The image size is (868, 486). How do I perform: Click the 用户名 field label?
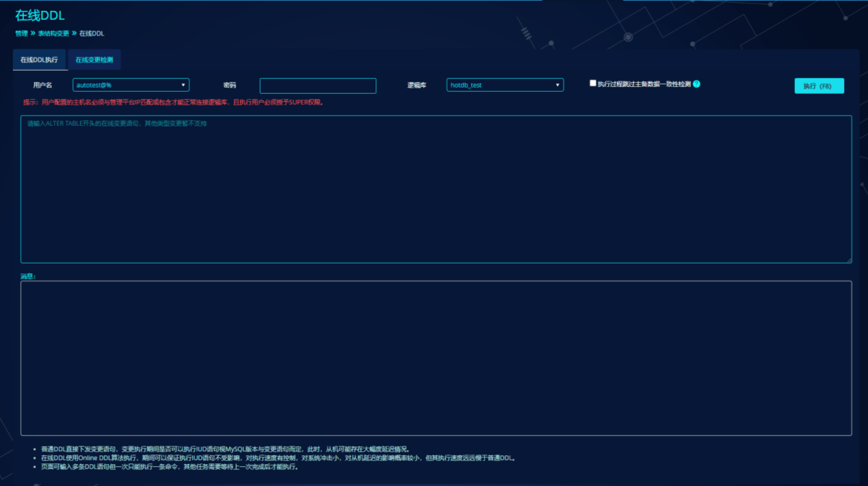point(42,85)
